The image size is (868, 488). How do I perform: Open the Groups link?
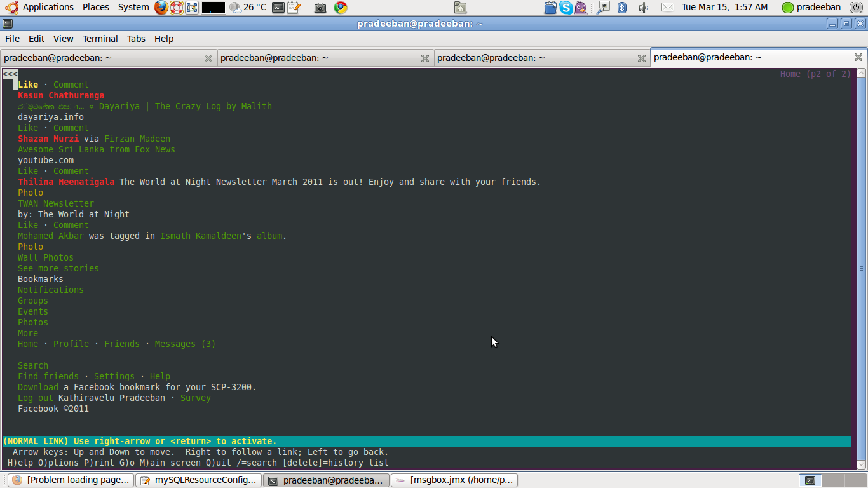[x=33, y=301]
